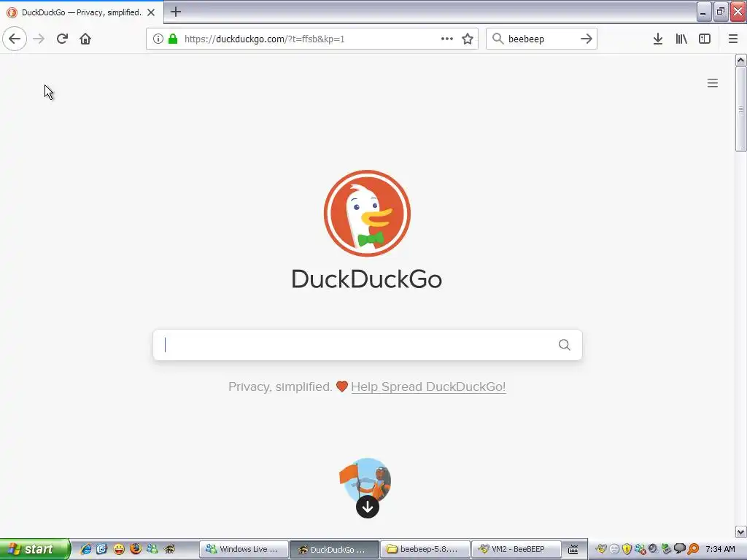Open the page actions three-dots menu
This screenshot has height=560, width=747.
447,39
